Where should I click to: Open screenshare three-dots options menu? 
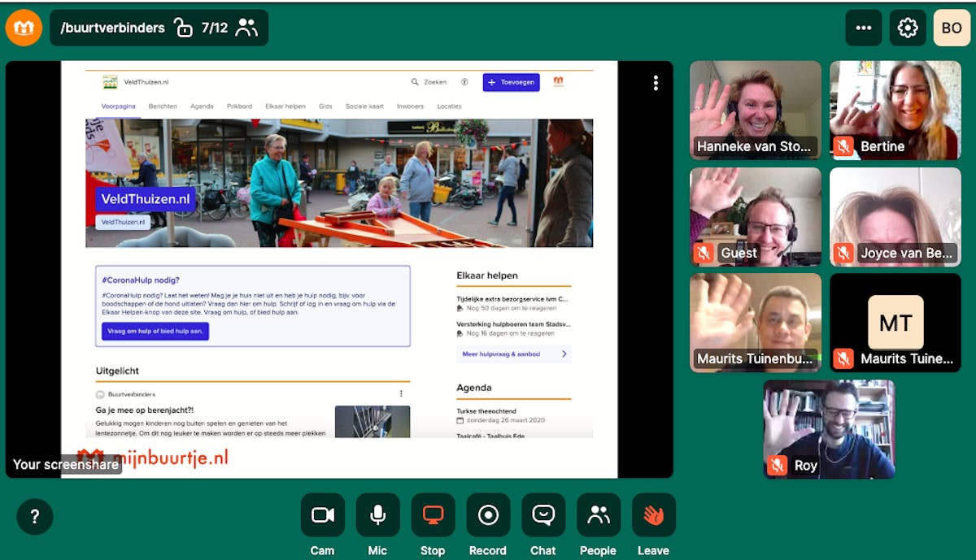click(x=656, y=83)
